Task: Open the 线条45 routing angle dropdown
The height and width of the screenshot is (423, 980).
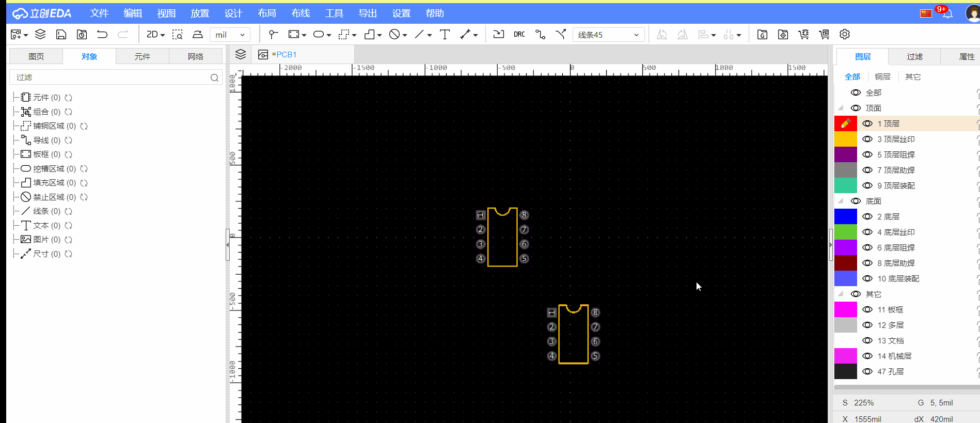Action: pos(608,35)
